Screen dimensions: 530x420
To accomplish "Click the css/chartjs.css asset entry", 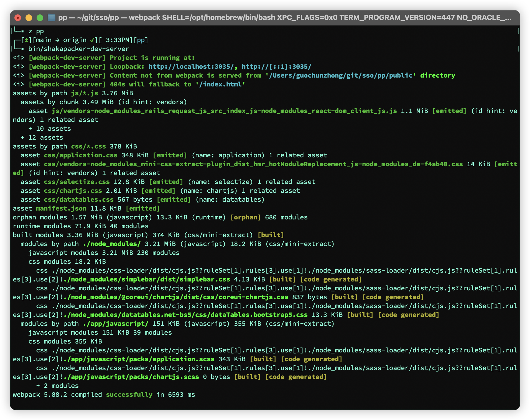I will click(73, 191).
